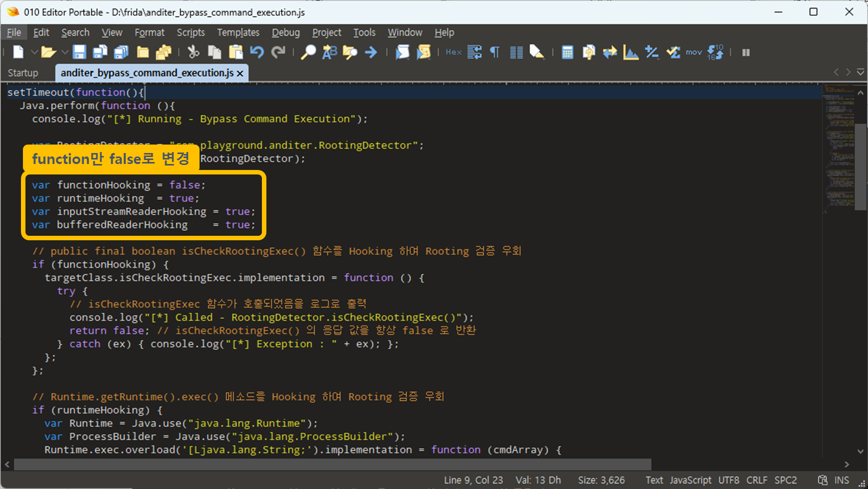Click the pause icon in toolbar
868x489 pixels.
tap(746, 52)
